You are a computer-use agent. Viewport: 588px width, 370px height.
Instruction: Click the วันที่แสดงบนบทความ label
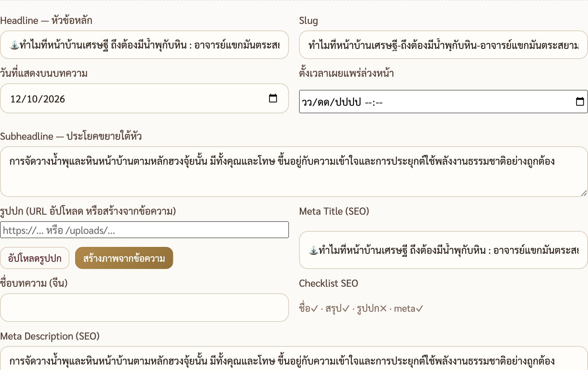coord(44,73)
